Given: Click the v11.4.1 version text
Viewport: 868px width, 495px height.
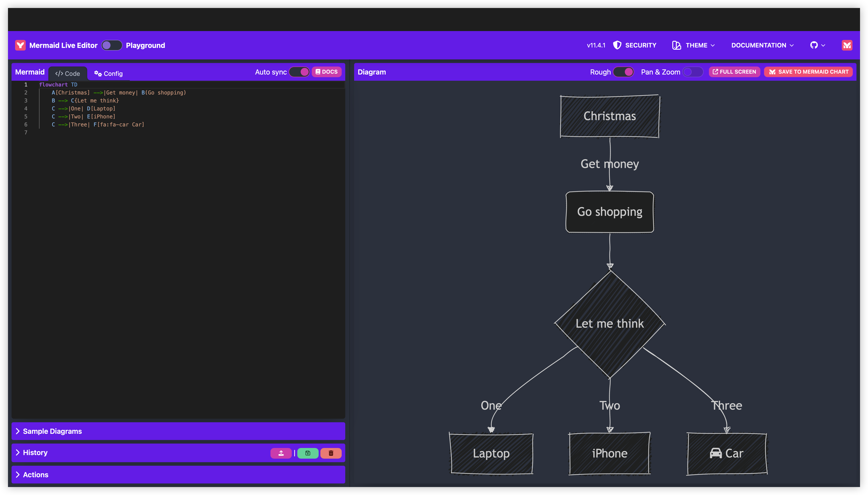Looking at the screenshot, I should [596, 45].
